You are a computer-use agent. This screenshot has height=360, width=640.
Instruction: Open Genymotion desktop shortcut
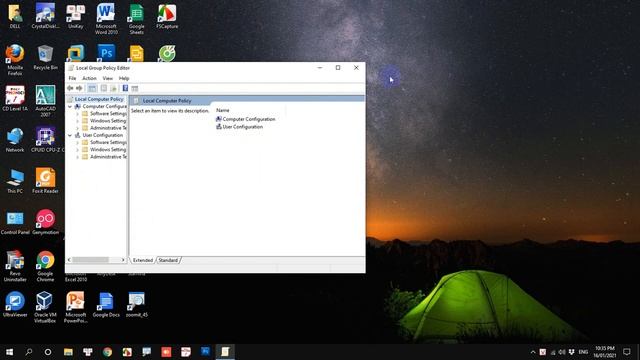point(45,222)
